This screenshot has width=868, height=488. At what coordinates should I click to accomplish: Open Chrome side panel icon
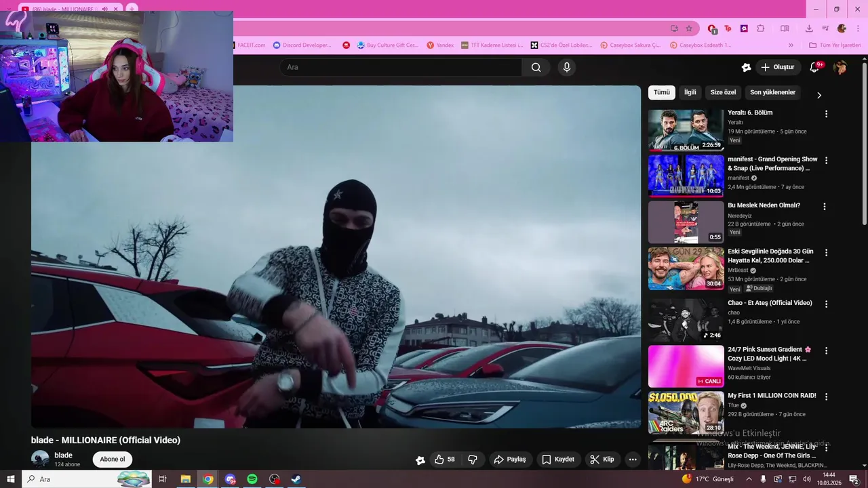(x=785, y=28)
